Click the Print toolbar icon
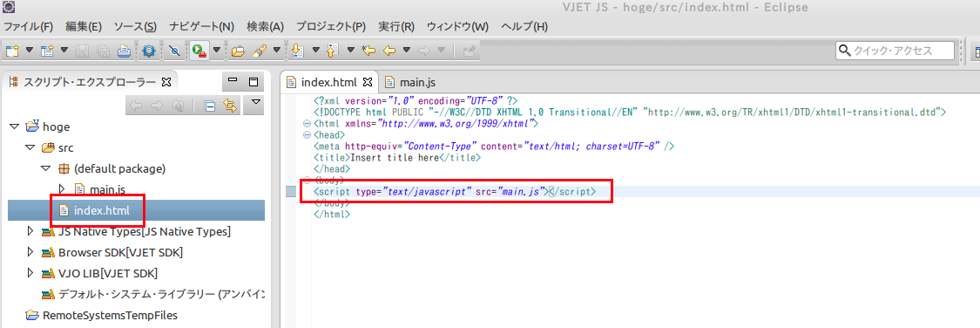The height and width of the screenshot is (328, 980). coord(124,51)
